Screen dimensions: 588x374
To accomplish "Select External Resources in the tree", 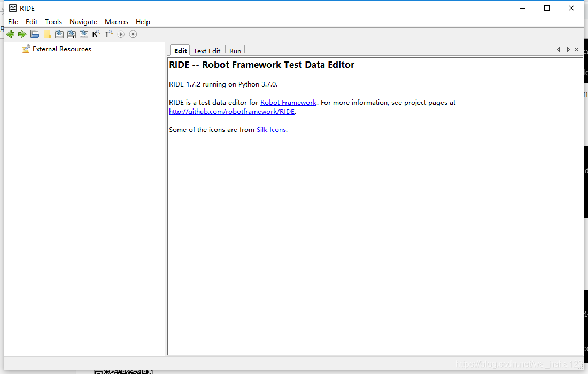I will tap(62, 49).
